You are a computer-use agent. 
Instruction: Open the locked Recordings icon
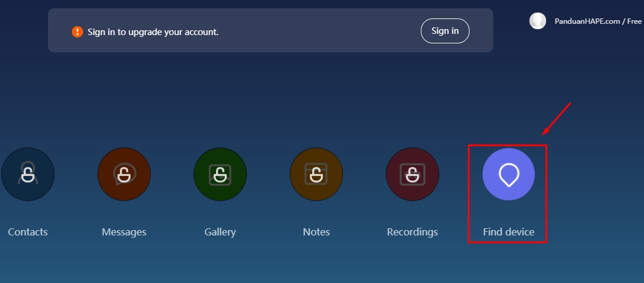coord(413,174)
